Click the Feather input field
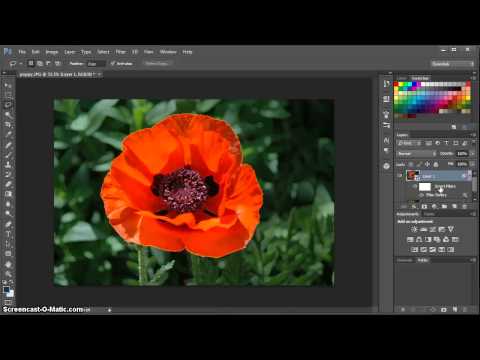Viewport: 480px width, 360px height. (x=96, y=64)
